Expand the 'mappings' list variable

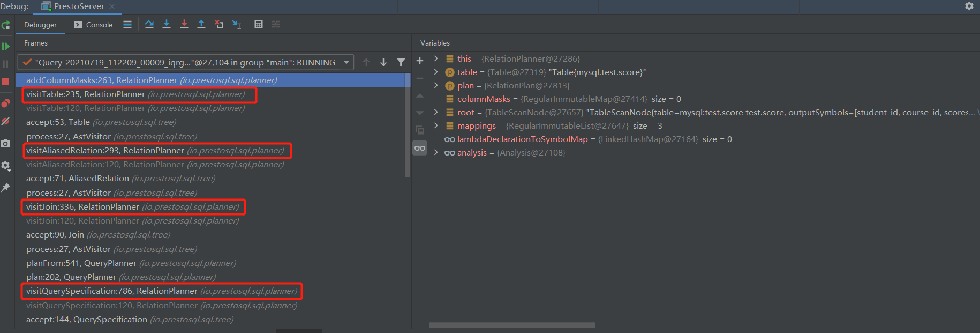point(436,125)
